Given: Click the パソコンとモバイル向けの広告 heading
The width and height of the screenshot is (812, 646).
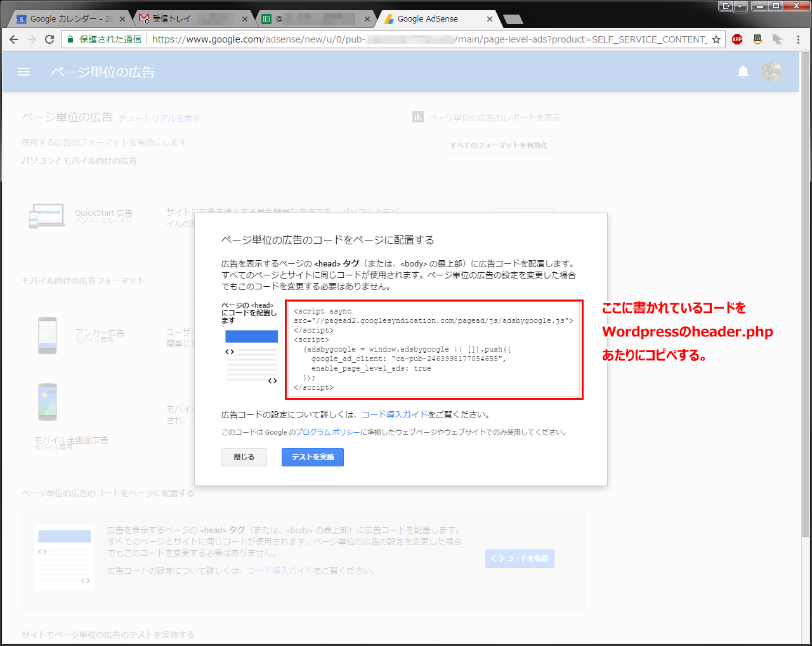Looking at the screenshot, I should [x=79, y=161].
